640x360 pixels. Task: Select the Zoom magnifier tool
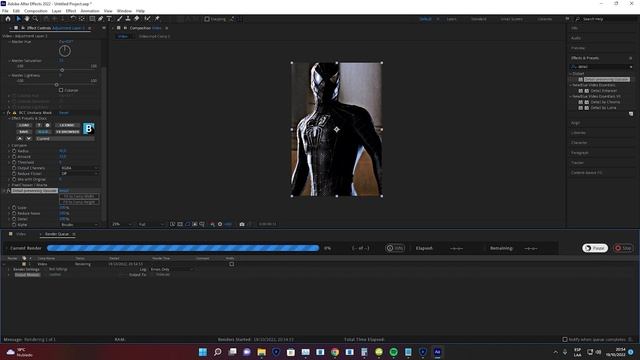click(x=36, y=19)
